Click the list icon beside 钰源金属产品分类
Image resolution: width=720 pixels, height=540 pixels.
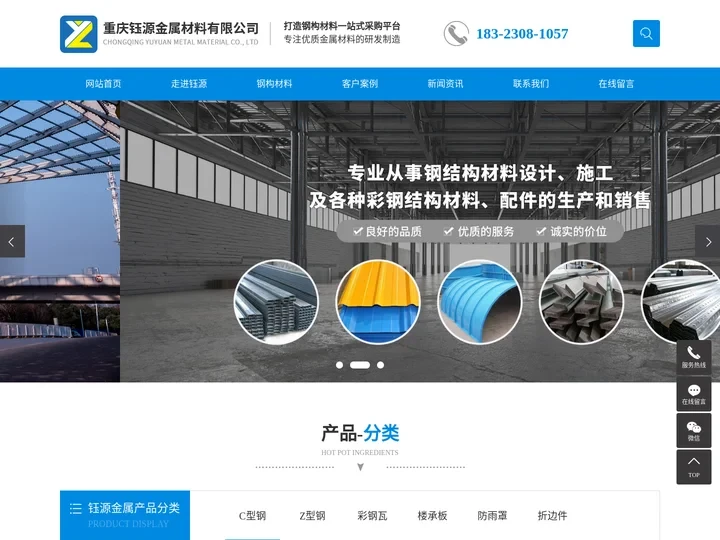pos(76,508)
